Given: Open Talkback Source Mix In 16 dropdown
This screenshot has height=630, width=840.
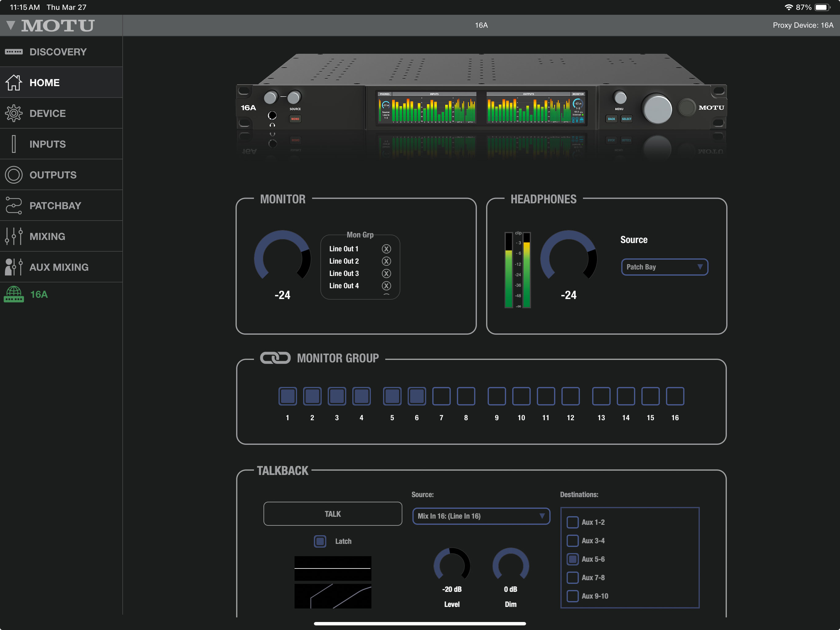Looking at the screenshot, I should point(481,516).
